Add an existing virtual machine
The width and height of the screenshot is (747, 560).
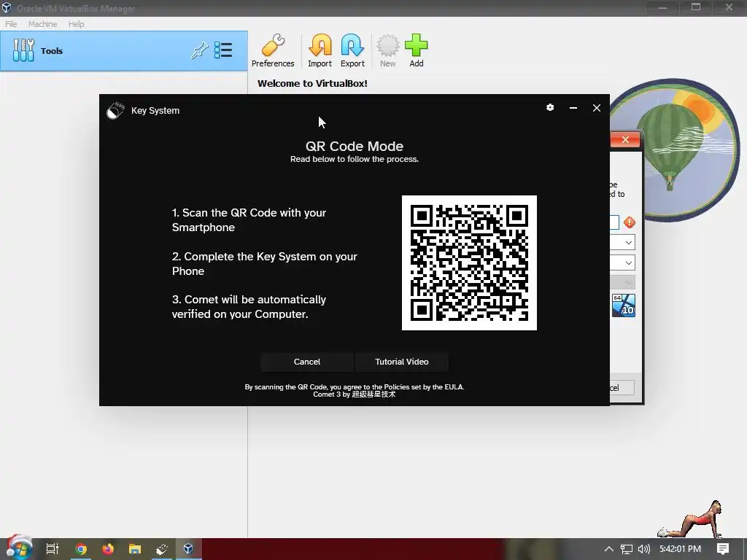pos(417,50)
